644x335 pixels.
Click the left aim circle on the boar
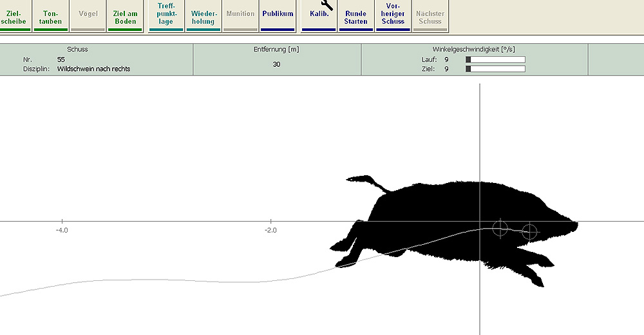[500, 227]
